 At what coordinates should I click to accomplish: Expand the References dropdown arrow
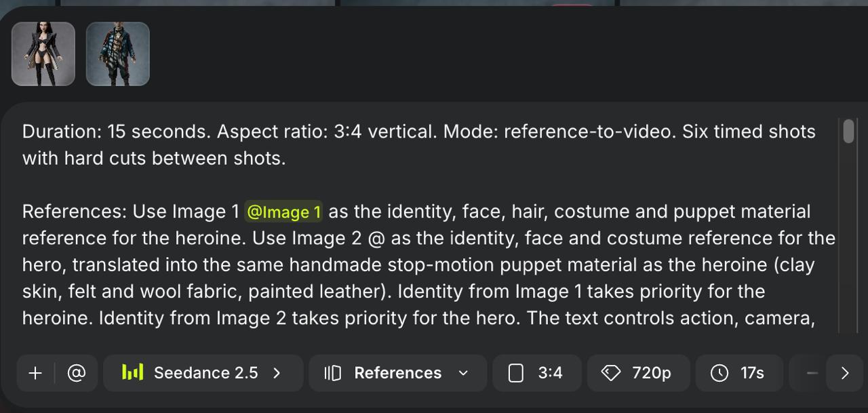click(x=464, y=373)
